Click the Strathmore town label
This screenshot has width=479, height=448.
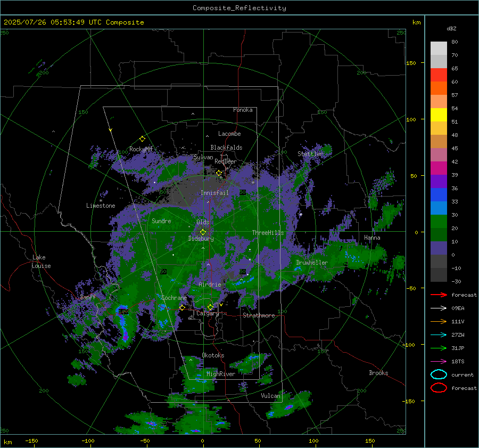[259, 315]
